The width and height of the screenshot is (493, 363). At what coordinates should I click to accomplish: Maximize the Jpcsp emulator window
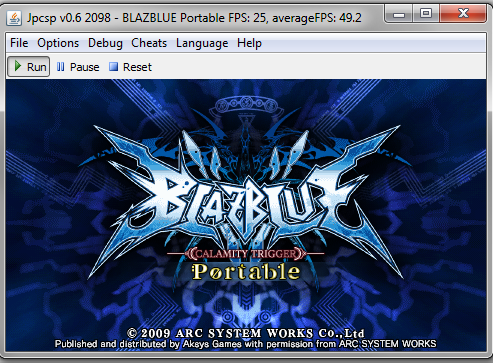pos(426,14)
